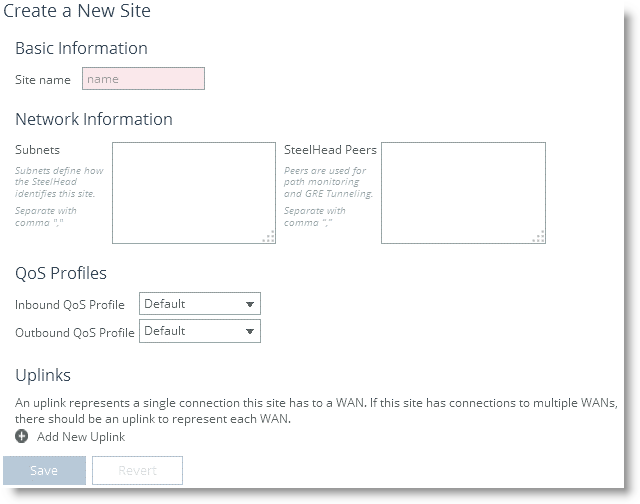Viewport: 640px width, 504px height.
Task: Click the Add New Uplink link text
Action: (x=81, y=437)
